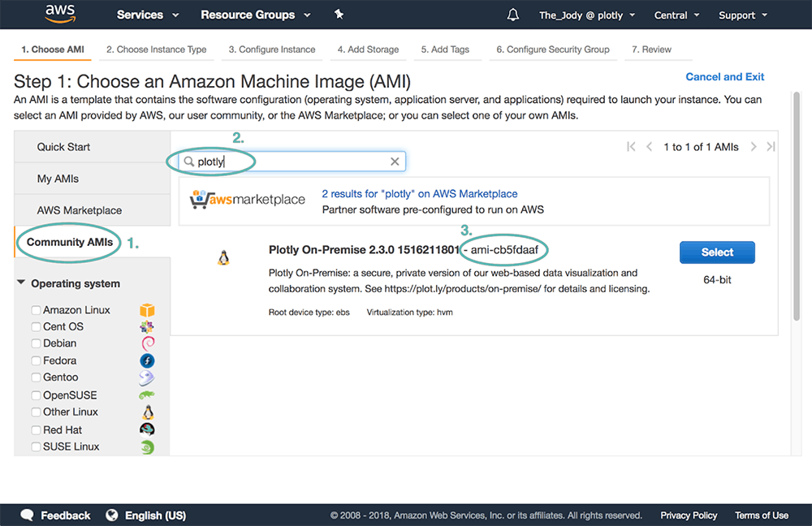This screenshot has height=526, width=812.
Task: Check the Amazon Linux filter
Action: (36, 310)
